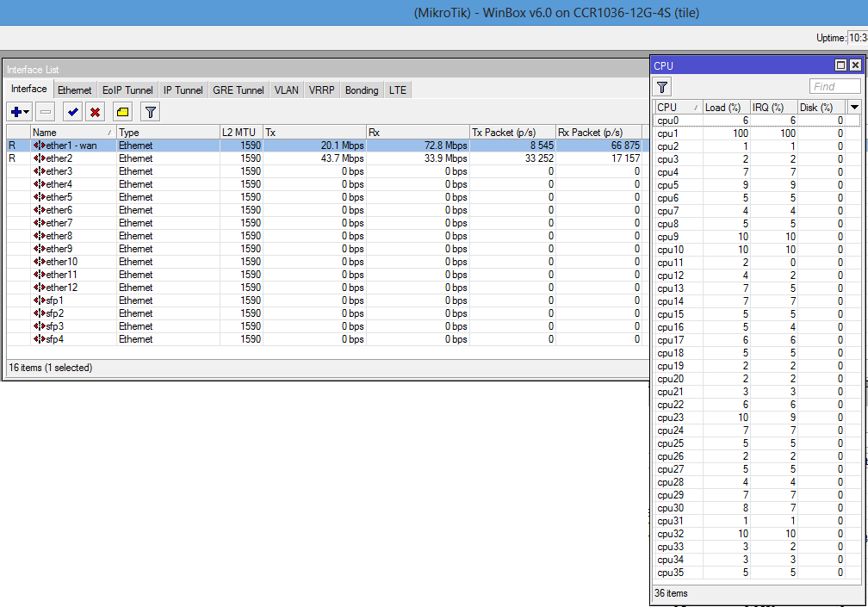Sort by the Name column header
Image resolution: width=868 pixels, height=607 pixels.
point(73,133)
